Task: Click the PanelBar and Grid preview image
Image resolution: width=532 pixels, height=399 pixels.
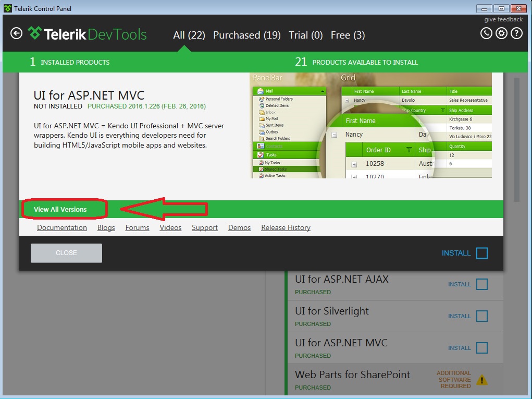Action: [x=370, y=125]
